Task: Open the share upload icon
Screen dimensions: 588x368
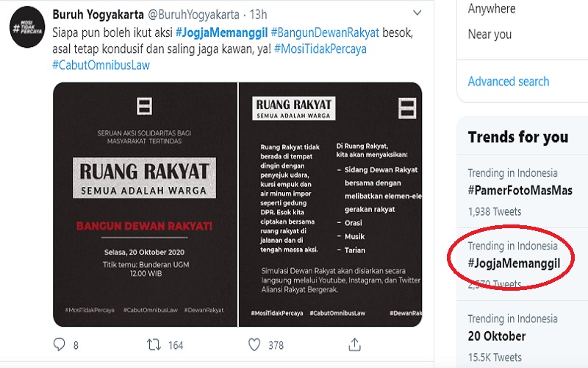Action: [354, 344]
